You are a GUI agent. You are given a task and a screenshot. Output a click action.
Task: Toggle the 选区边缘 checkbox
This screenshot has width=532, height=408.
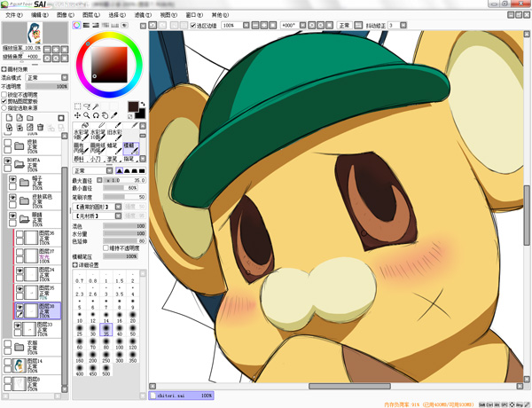coord(194,26)
